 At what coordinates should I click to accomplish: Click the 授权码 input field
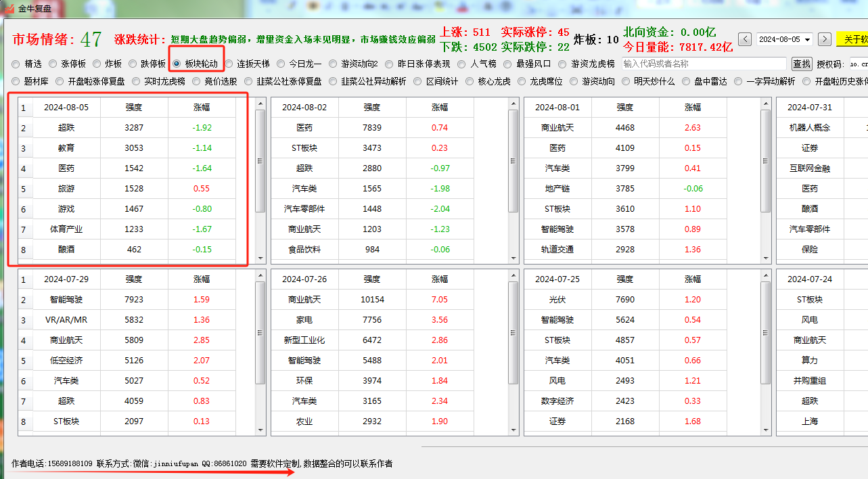click(856, 64)
